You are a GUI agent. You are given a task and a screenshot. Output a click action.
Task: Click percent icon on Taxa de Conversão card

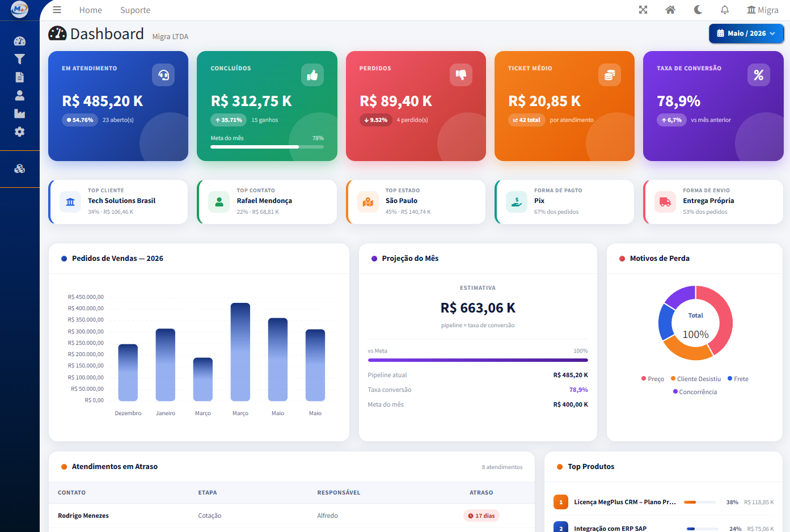click(759, 75)
